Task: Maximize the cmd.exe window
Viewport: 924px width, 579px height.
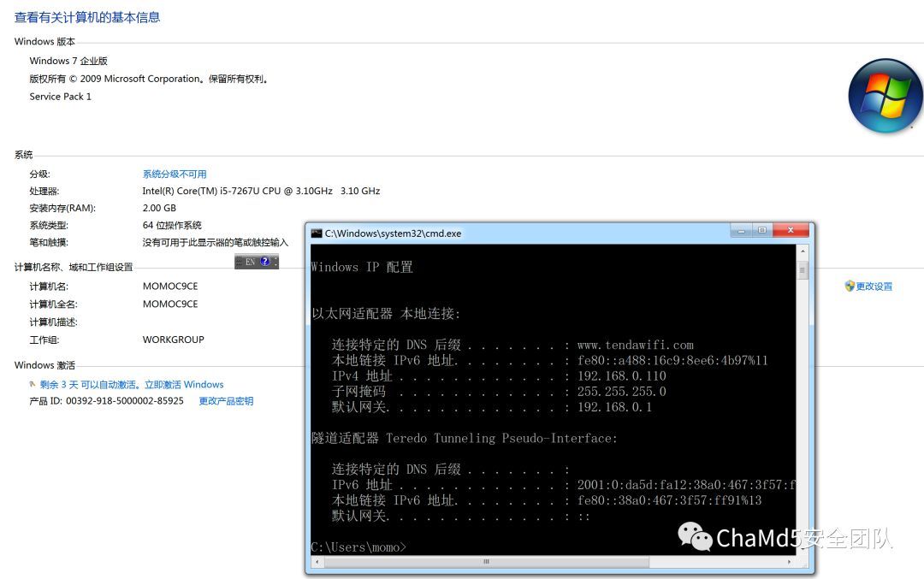Action: pyautogui.click(x=761, y=230)
